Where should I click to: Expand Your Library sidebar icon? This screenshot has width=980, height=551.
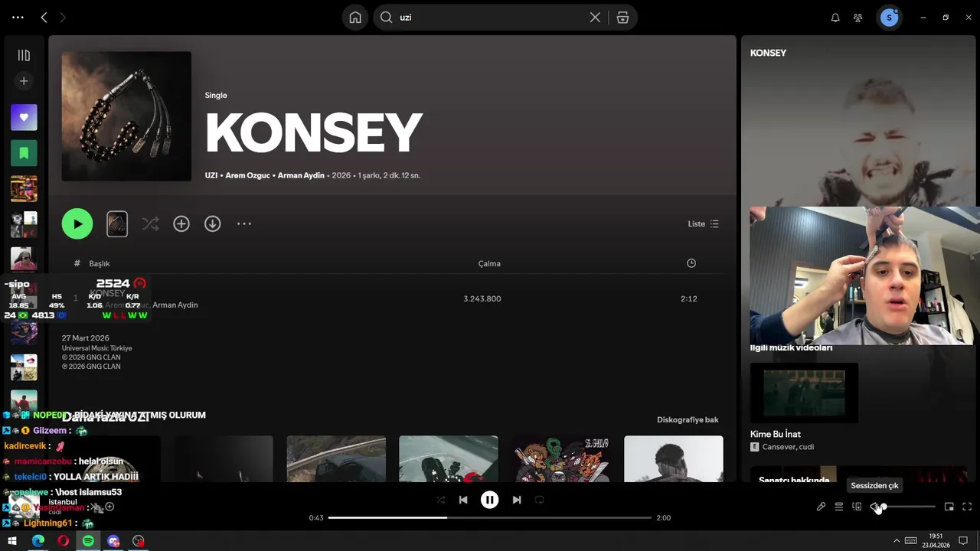coord(24,55)
